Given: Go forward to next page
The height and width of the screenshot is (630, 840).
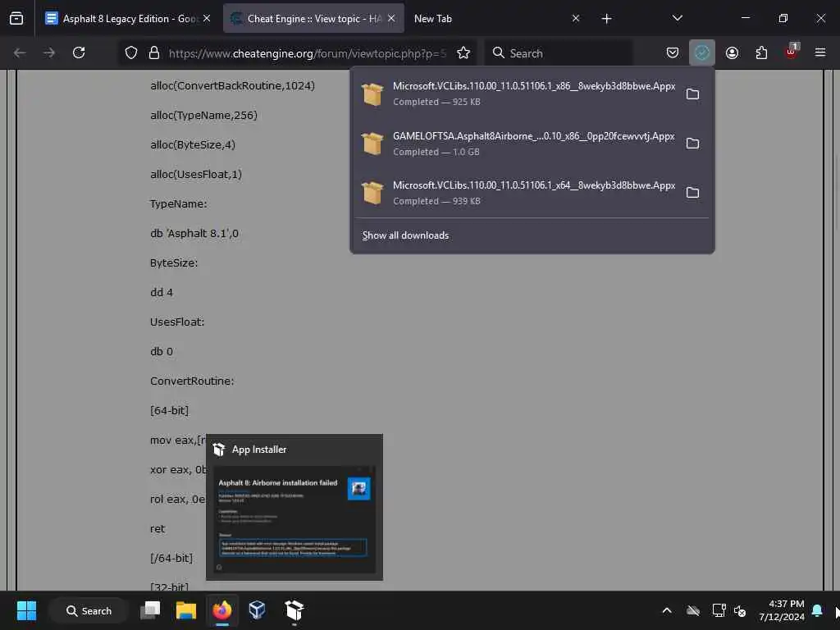Looking at the screenshot, I should tap(49, 53).
